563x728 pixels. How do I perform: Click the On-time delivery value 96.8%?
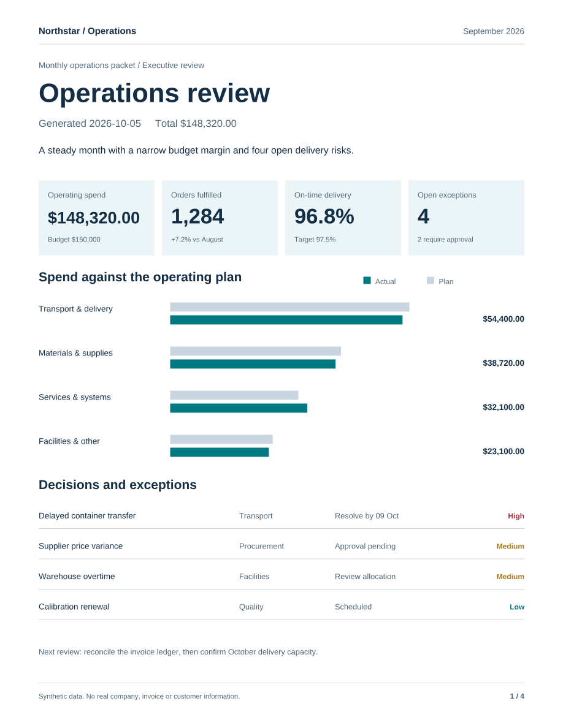[x=324, y=216]
